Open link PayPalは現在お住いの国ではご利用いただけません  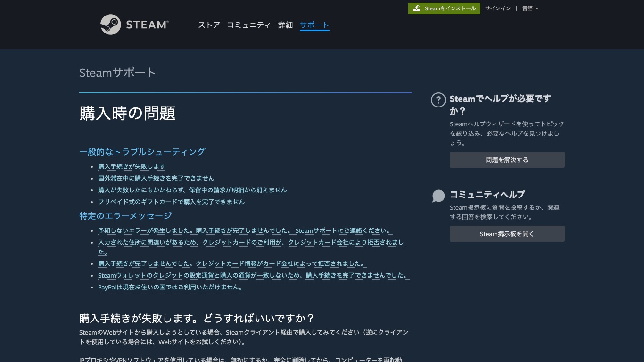tap(172, 288)
